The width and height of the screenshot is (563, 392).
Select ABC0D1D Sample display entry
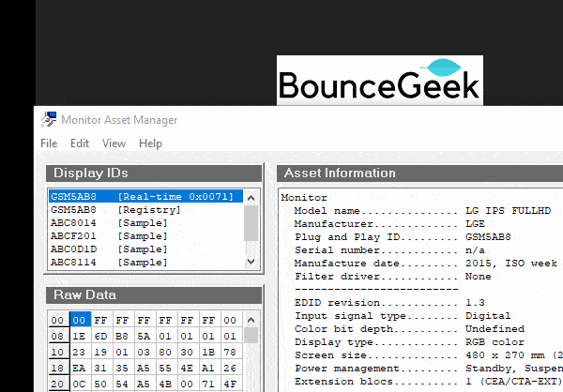[145, 249]
